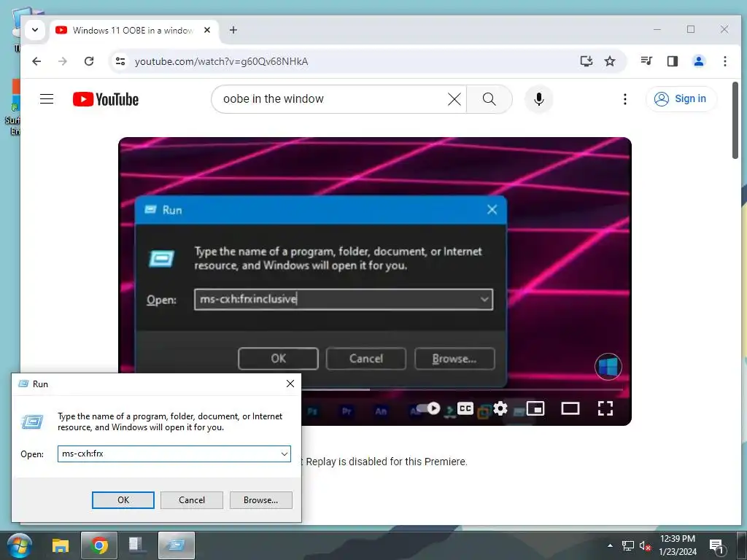Image resolution: width=747 pixels, height=560 pixels.
Task: Click Chrome taskbar icon
Action: [99, 545]
